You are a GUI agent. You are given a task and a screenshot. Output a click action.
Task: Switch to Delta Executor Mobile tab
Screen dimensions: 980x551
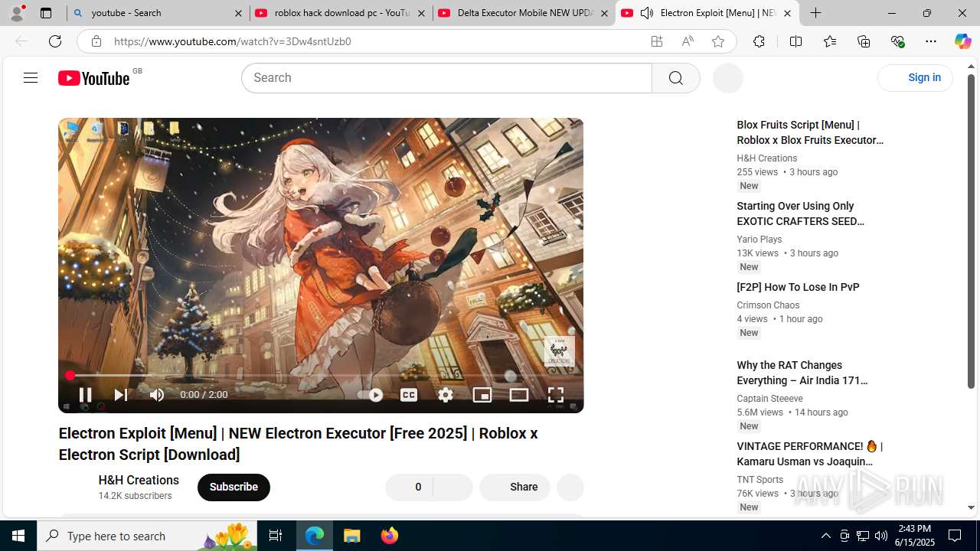click(x=524, y=13)
